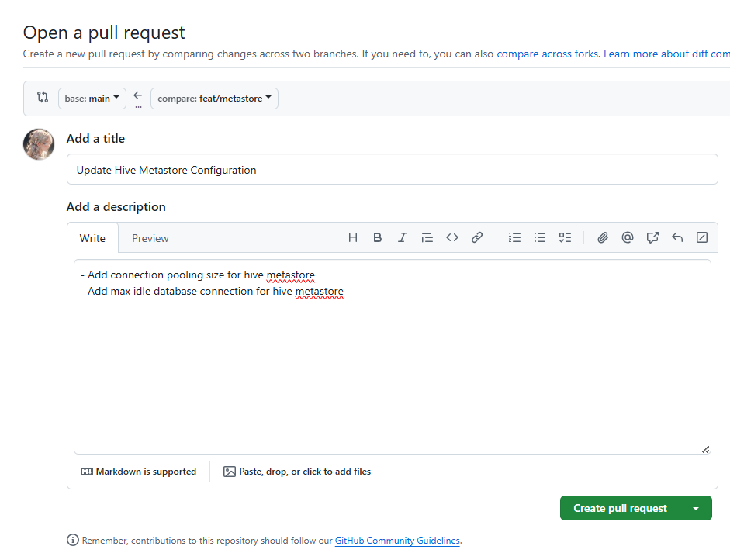The width and height of the screenshot is (730, 560).
Task: Attach files with the paperclip icon
Action: (602, 238)
